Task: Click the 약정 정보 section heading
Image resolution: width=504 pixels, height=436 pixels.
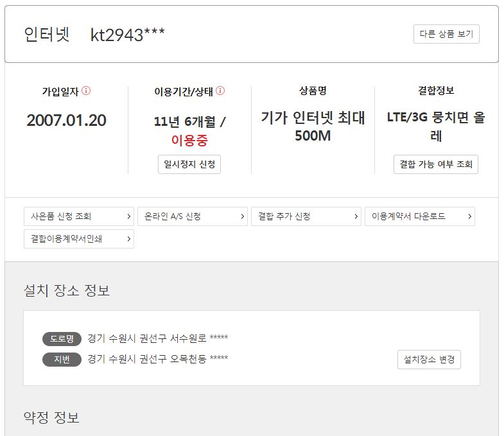Action: pos(51,418)
